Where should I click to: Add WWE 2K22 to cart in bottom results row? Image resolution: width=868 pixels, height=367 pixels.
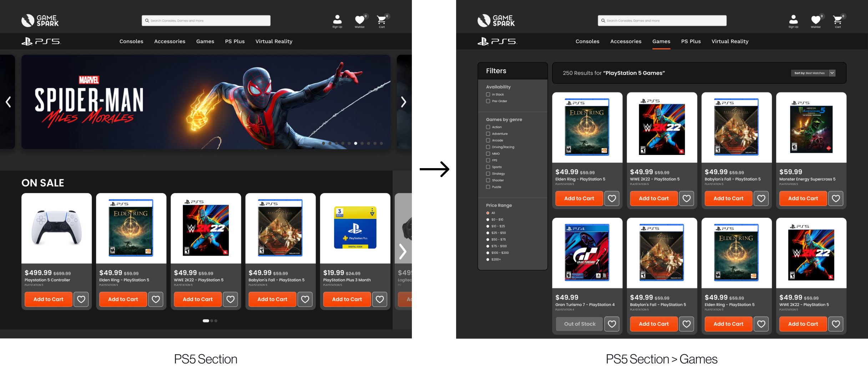click(x=803, y=324)
